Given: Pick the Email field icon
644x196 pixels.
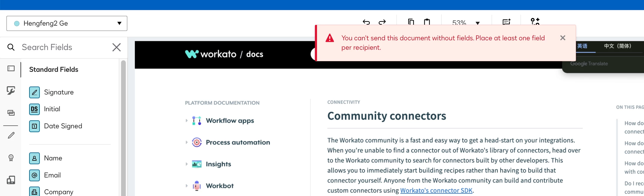Looking at the screenshot, I should coord(34,175).
